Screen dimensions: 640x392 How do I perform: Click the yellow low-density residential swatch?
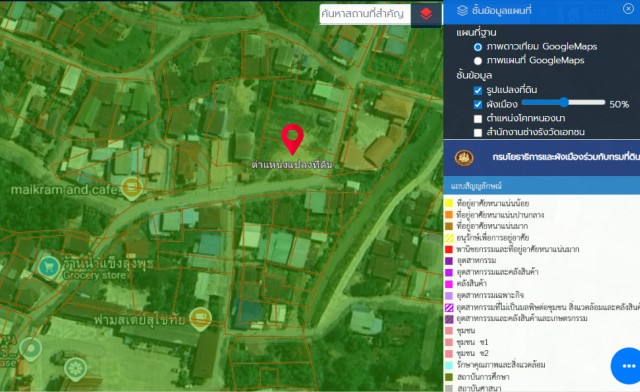[449, 203]
